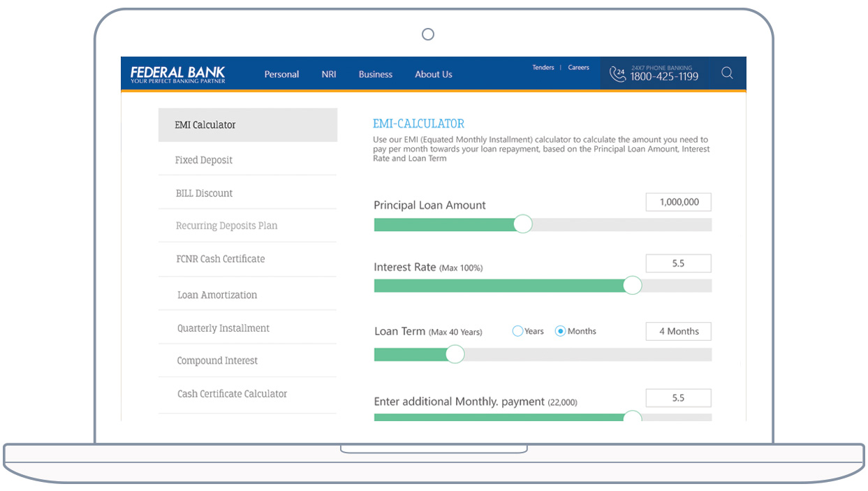This screenshot has height=491, width=868.
Task: Open the Compound Interest calculator
Action: coord(217,360)
